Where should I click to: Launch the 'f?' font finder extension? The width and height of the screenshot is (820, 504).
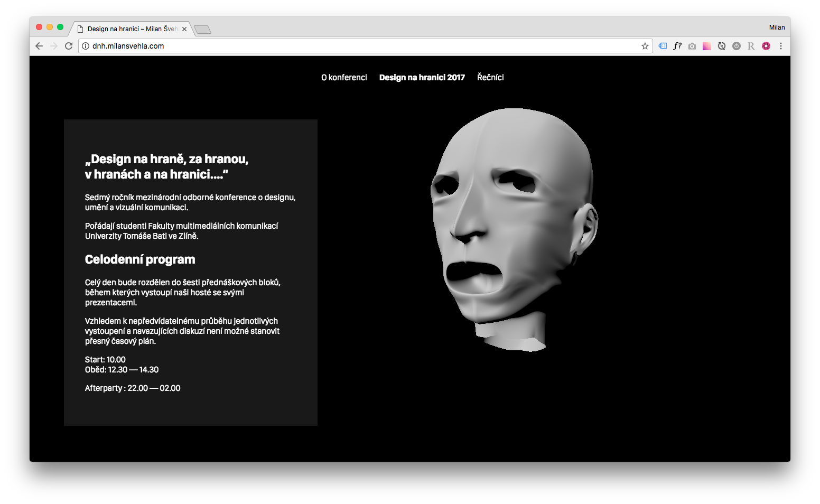coord(677,46)
